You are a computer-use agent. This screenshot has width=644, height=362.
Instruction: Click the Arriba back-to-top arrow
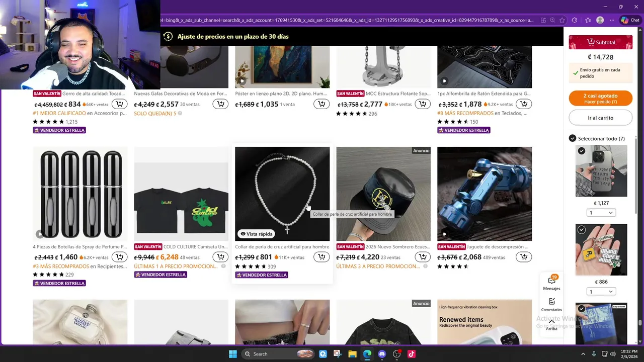(x=551, y=325)
